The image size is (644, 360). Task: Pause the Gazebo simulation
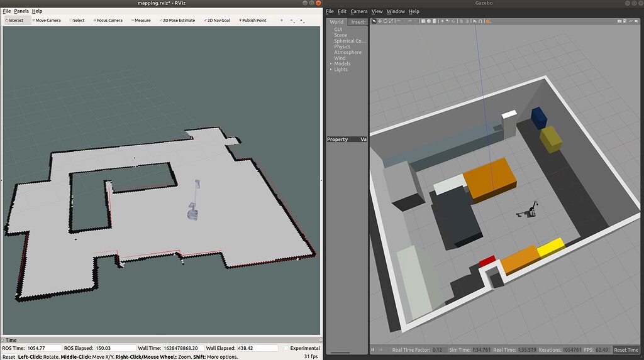point(373,350)
